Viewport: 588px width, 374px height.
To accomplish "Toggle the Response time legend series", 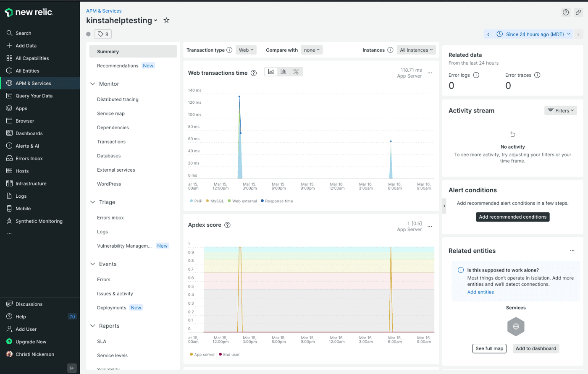I will click(x=276, y=201).
